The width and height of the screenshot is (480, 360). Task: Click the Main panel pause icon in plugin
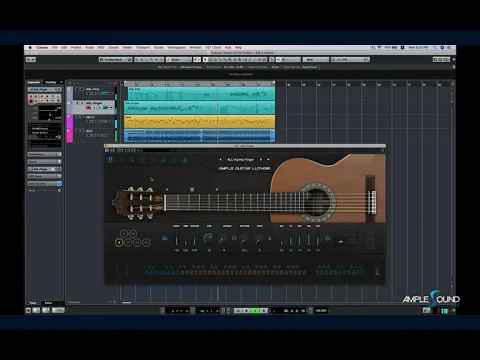point(110,160)
